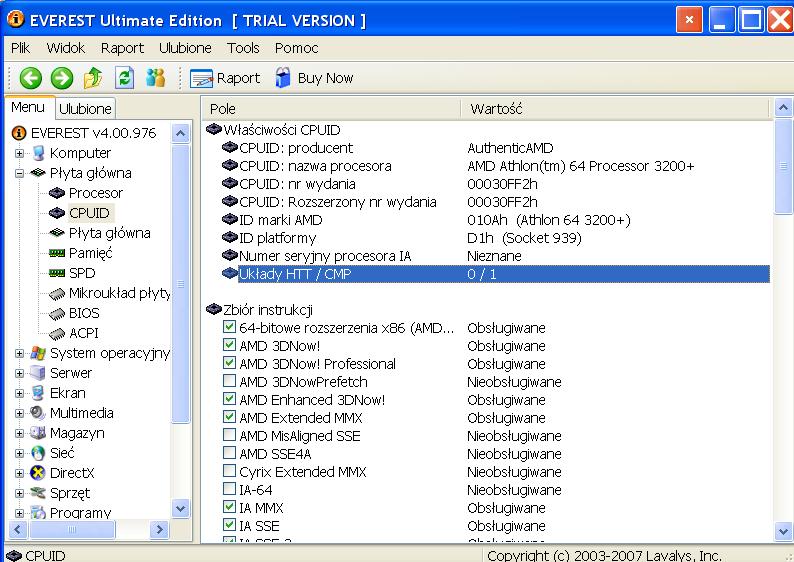Expand the Magazyn tree node
This screenshot has height=562, width=794.
(x=19, y=433)
